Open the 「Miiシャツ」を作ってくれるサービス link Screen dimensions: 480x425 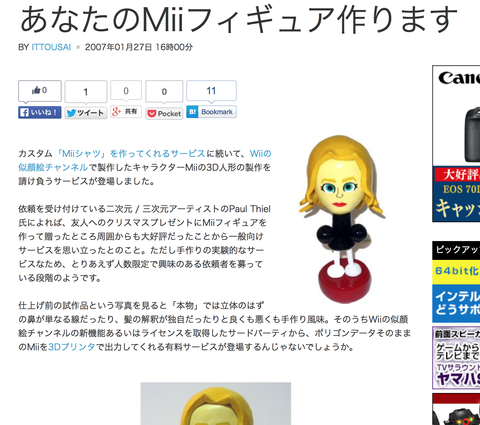coord(130,153)
